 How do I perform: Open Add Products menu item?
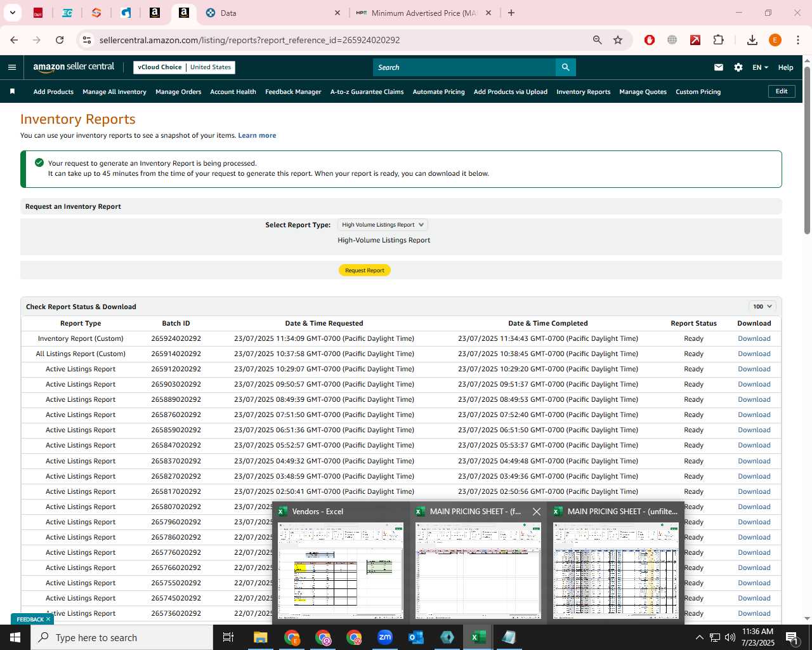[x=53, y=92]
